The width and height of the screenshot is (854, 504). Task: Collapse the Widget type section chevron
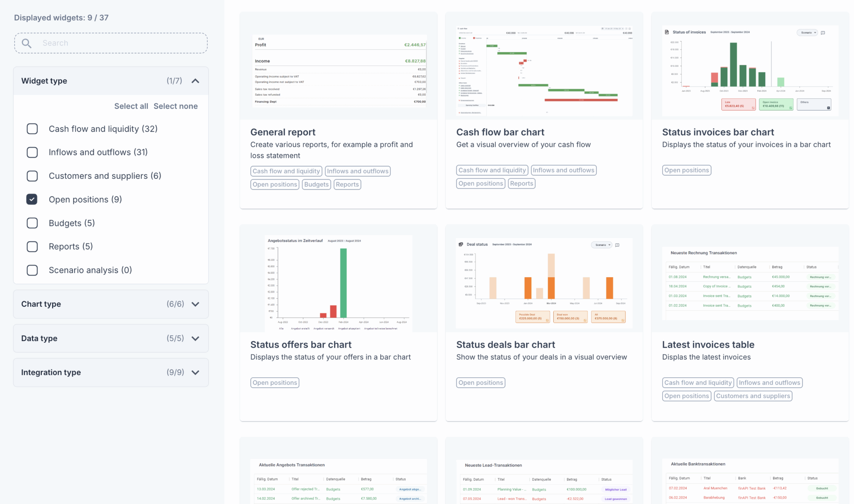click(195, 81)
